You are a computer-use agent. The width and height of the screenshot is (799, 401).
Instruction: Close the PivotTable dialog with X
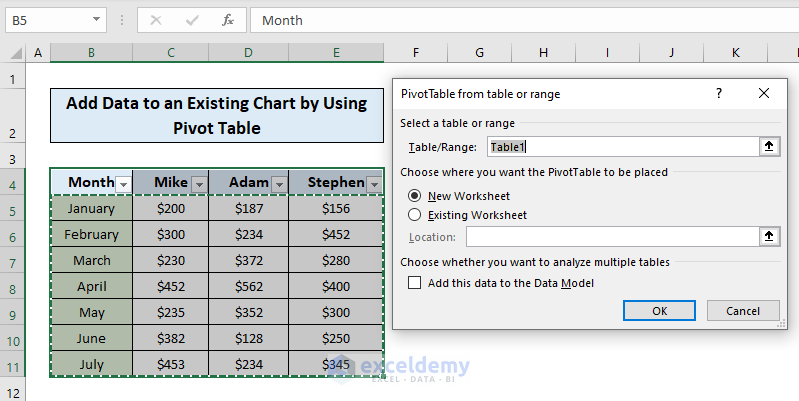click(764, 93)
